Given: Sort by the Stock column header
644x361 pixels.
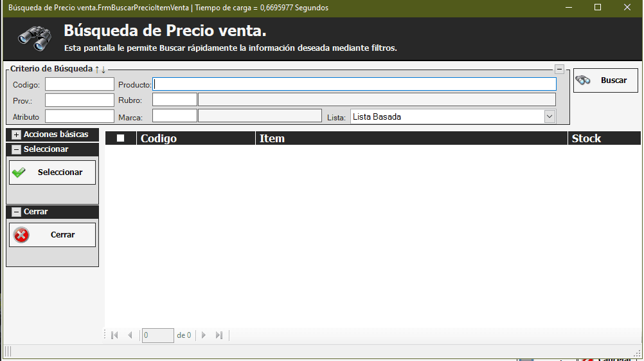Looking at the screenshot, I should [604, 138].
